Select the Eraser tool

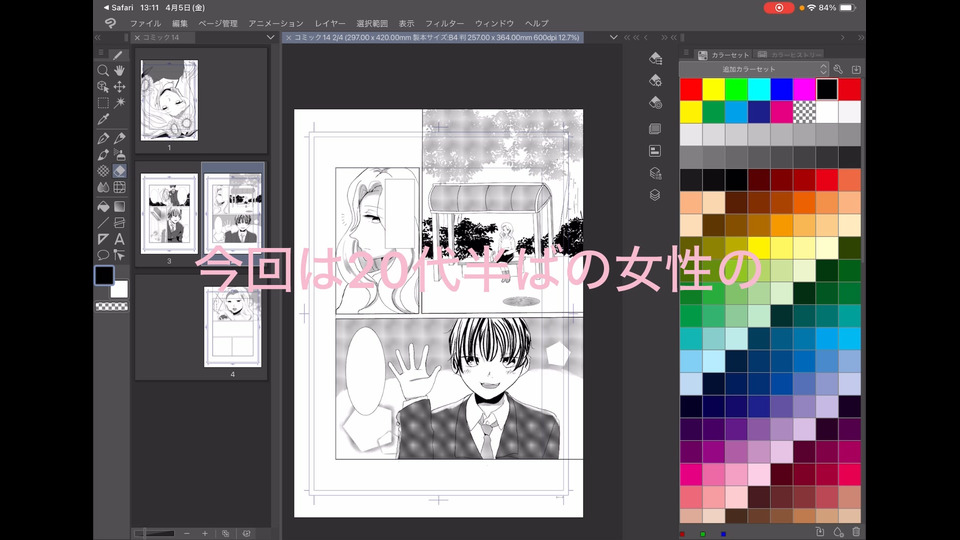119,171
